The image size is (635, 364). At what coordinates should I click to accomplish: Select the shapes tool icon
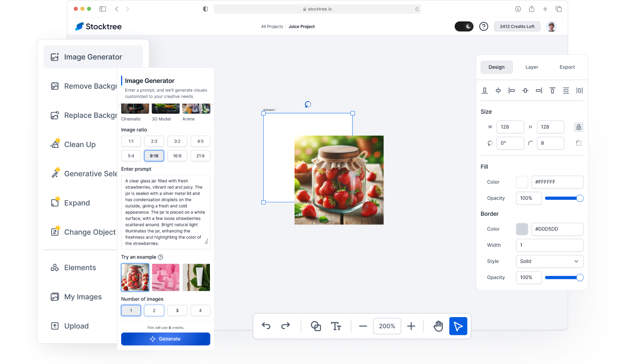pos(315,326)
